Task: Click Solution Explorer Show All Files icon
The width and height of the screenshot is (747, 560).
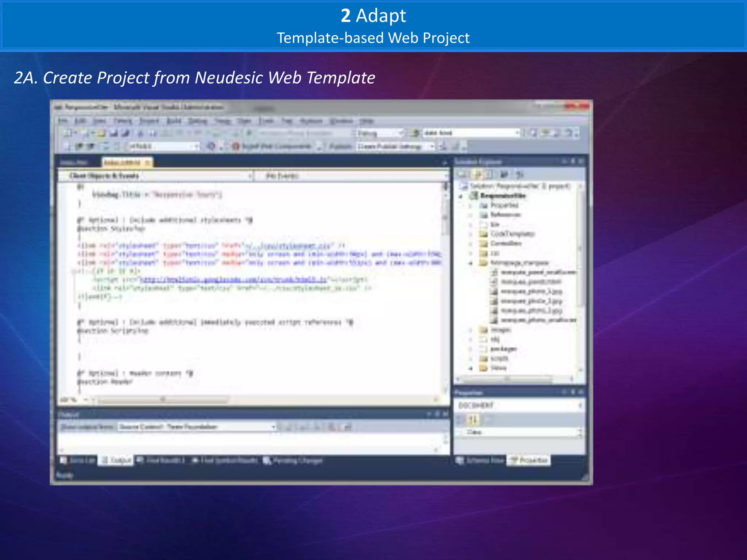Action: click(x=478, y=174)
